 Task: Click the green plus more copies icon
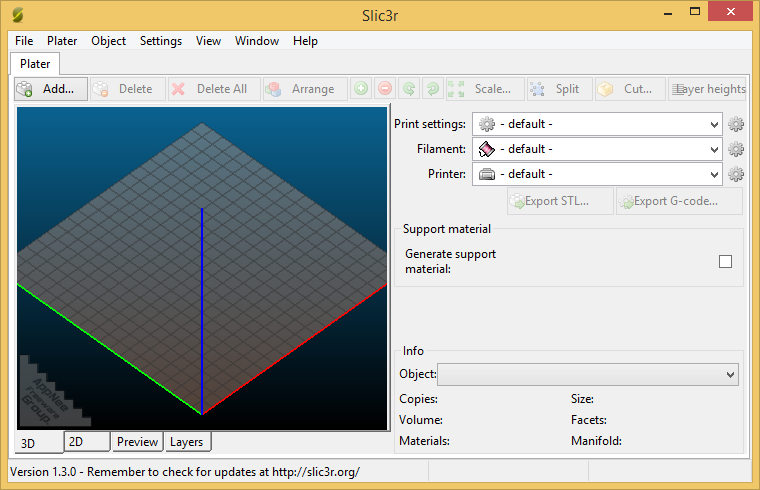tap(361, 89)
